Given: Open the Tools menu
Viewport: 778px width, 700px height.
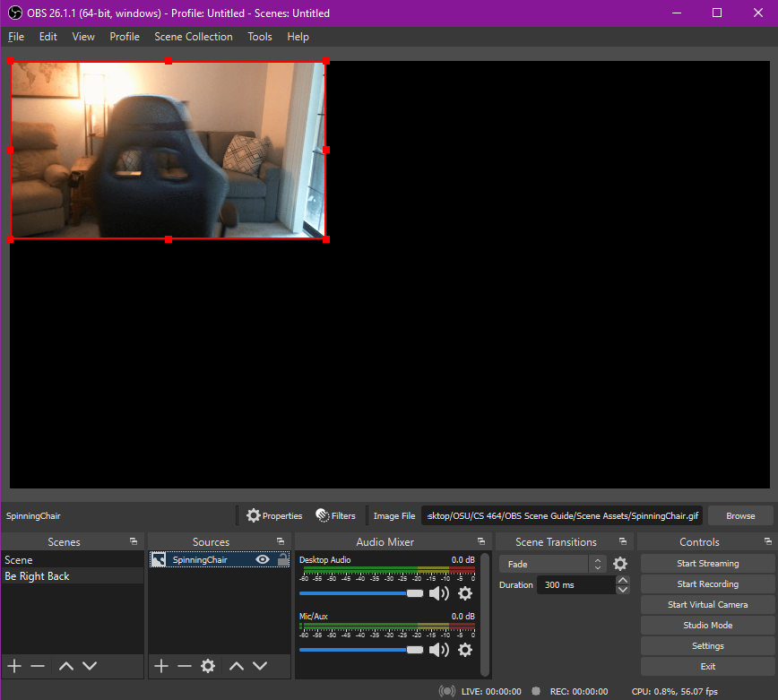Looking at the screenshot, I should (259, 37).
